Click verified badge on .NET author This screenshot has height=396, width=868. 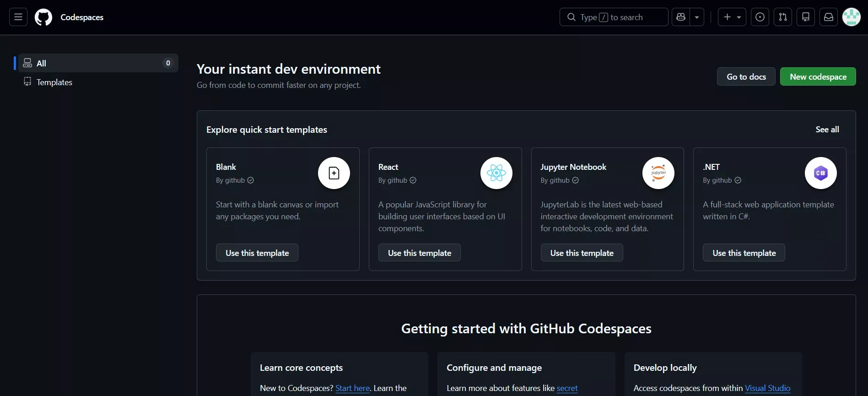pos(738,180)
